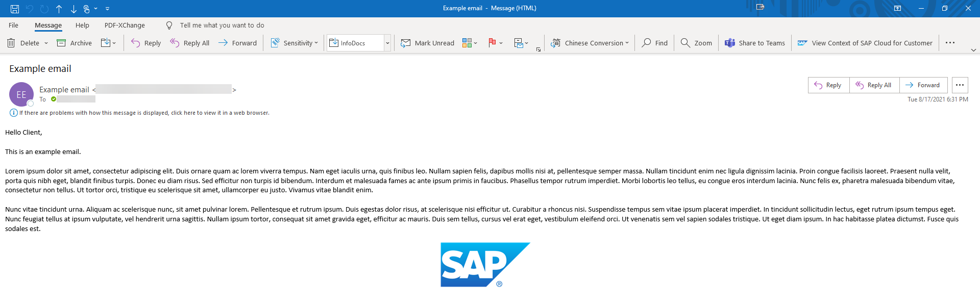Click the lightbulb icon beside Tell me
This screenshot has width=980, height=306.
coord(169,25)
